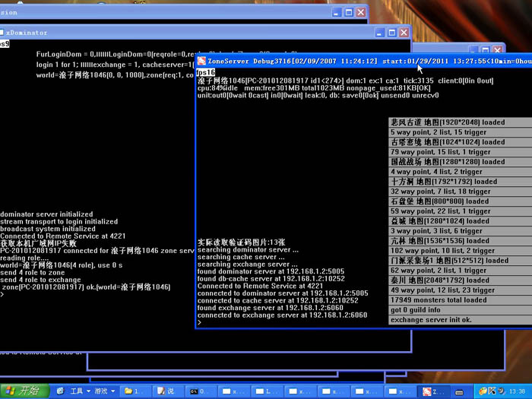Viewport: 532px width, 399px height.
Task: Click the xDominator window title icon
Action: [3, 33]
